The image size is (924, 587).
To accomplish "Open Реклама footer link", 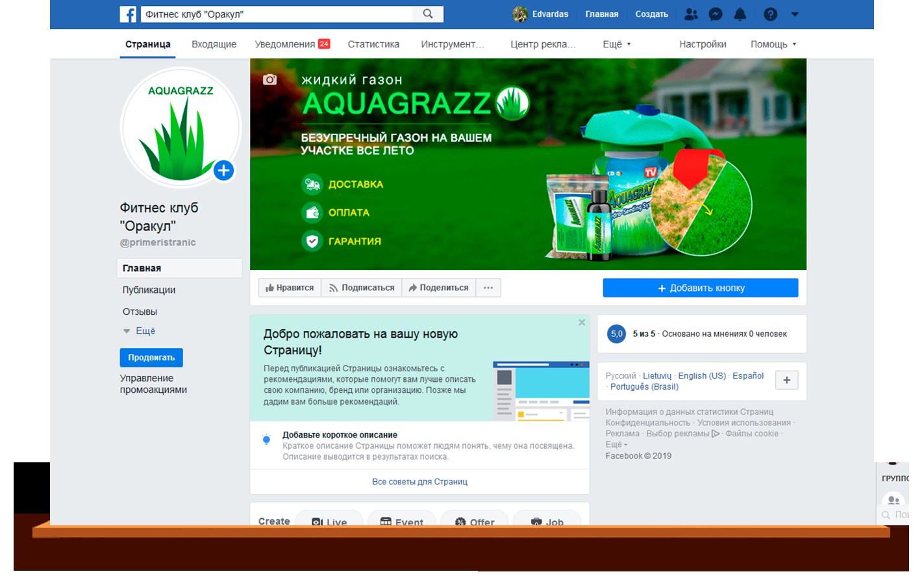I will (x=623, y=434).
